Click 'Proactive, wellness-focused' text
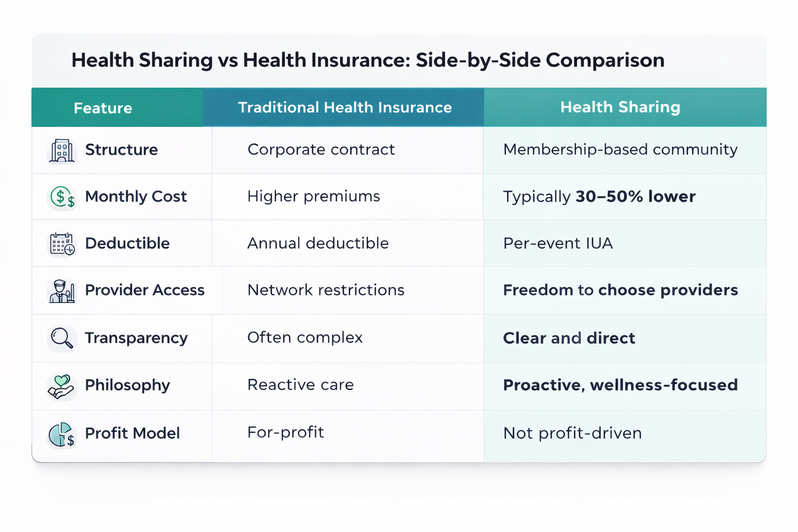The height and width of the screenshot is (532, 798). (x=620, y=385)
